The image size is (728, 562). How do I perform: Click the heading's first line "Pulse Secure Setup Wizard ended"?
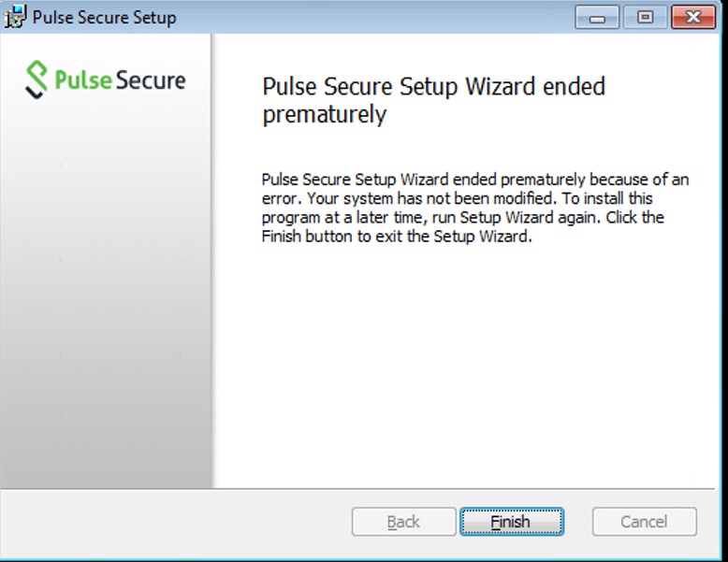coord(433,87)
